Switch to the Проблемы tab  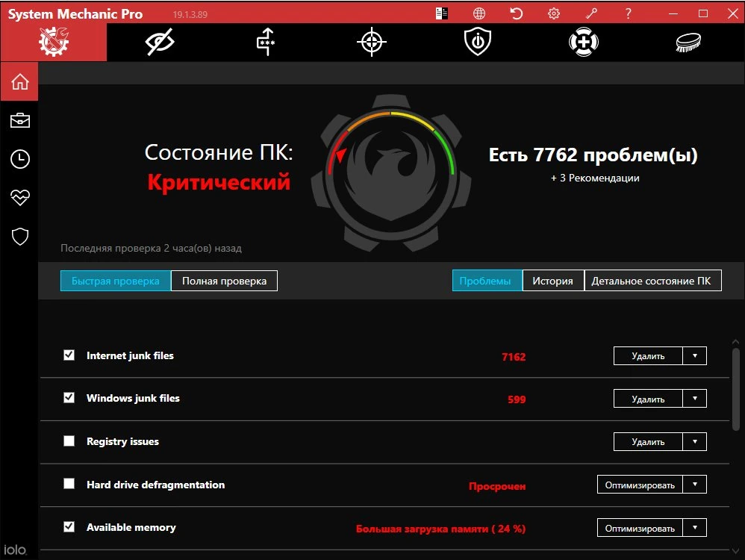click(487, 281)
